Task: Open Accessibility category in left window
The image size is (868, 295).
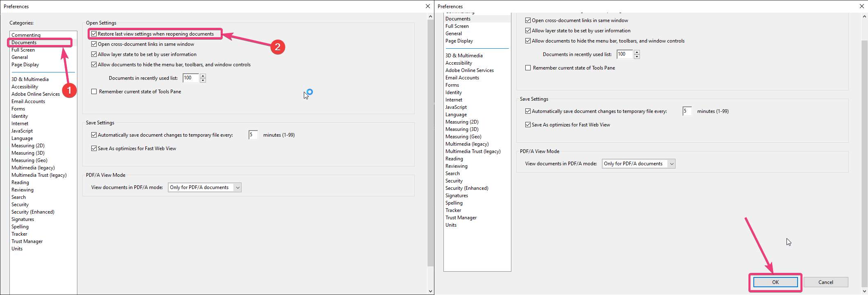Action: point(25,87)
